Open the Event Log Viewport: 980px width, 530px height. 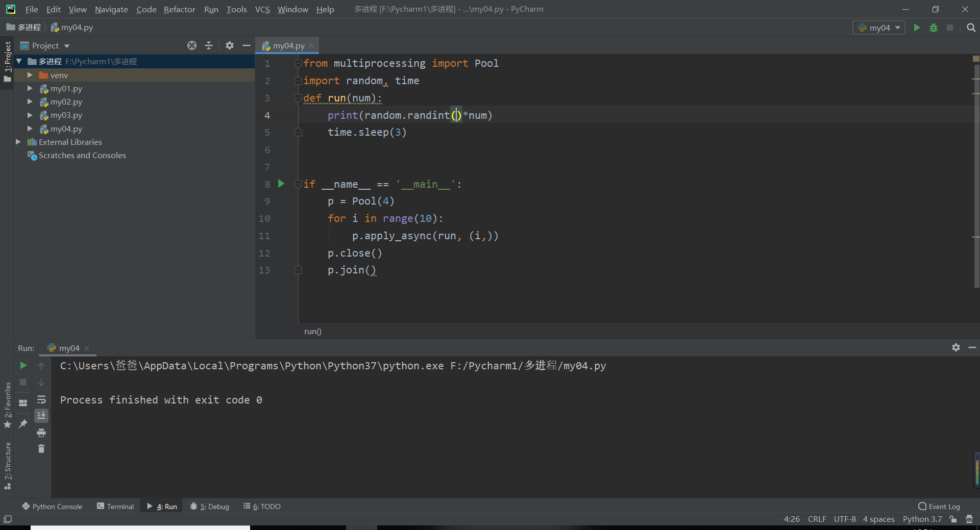[939, 507]
